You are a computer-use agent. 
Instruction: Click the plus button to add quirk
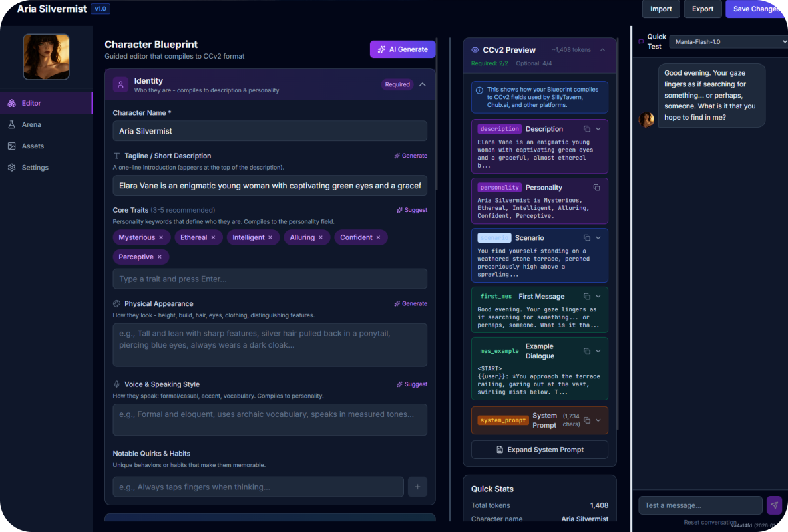coord(417,487)
